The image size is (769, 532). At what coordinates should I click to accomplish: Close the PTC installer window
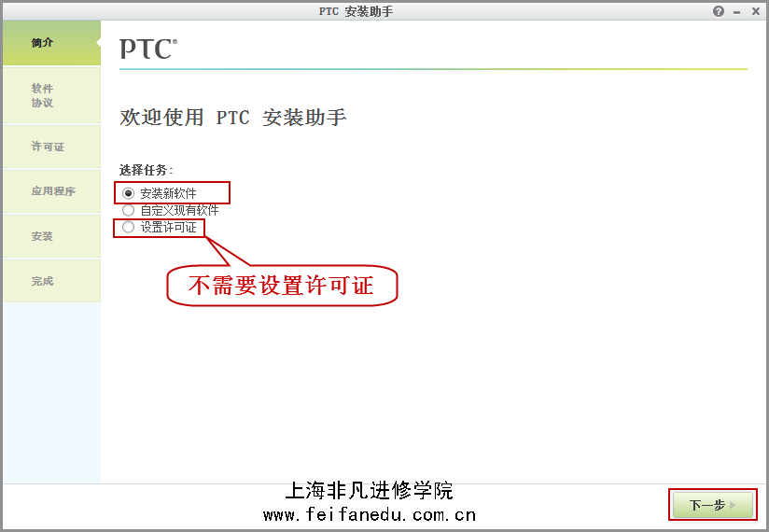[756, 11]
